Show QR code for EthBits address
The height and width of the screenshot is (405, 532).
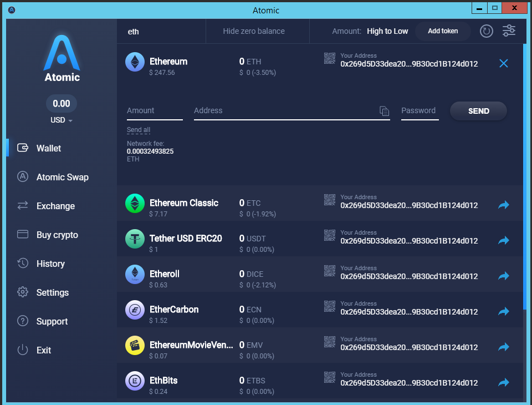tap(329, 377)
